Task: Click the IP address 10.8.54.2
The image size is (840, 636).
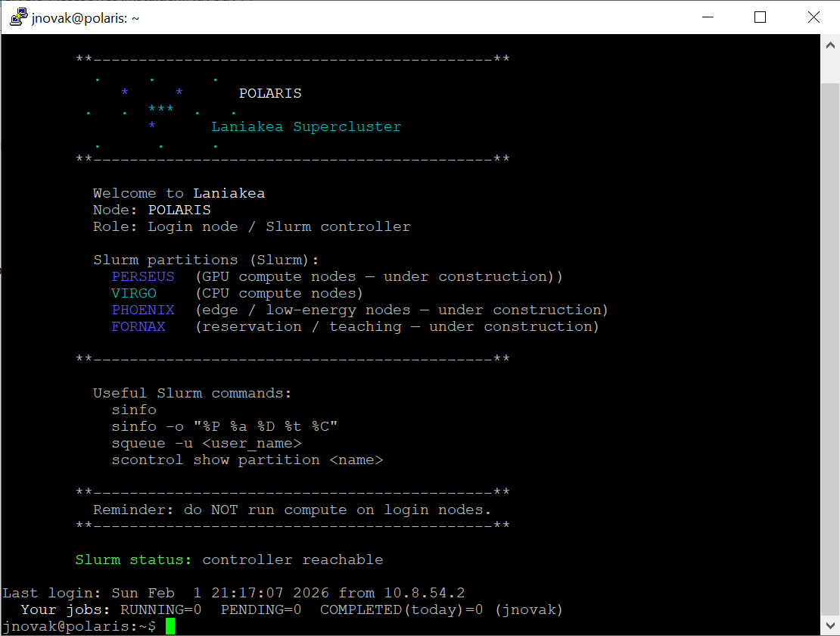Action: [x=425, y=593]
